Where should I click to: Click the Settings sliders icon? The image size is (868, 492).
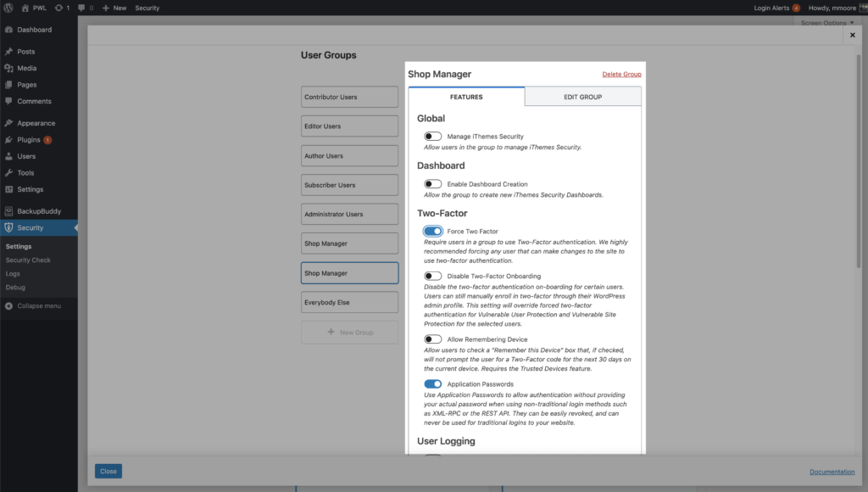click(8, 189)
